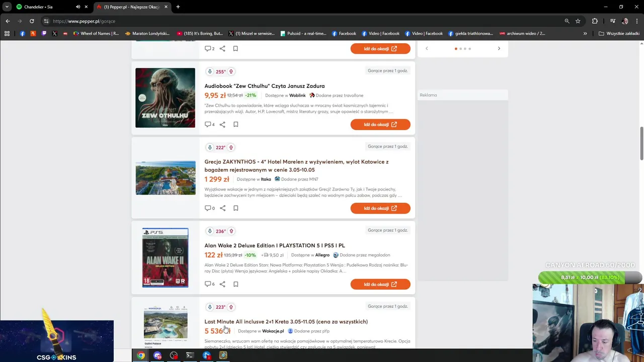Upvote the Zew Cthulhu audiobook deal
The height and width of the screenshot is (362, 644).
click(231, 71)
